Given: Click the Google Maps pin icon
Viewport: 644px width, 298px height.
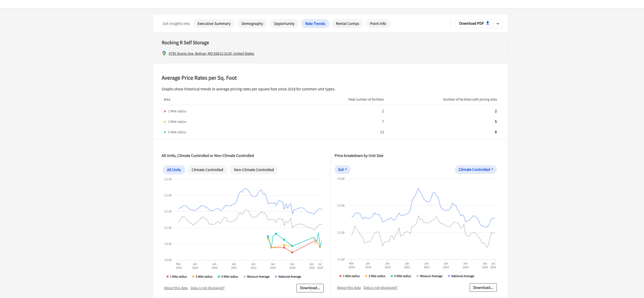Looking at the screenshot, I should coord(164,53).
